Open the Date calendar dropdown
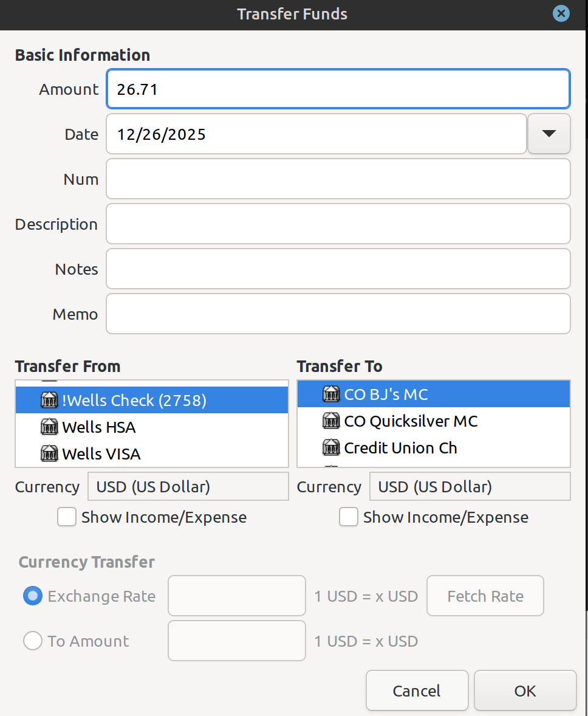Screen dimensions: 588x716 [549, 134]
